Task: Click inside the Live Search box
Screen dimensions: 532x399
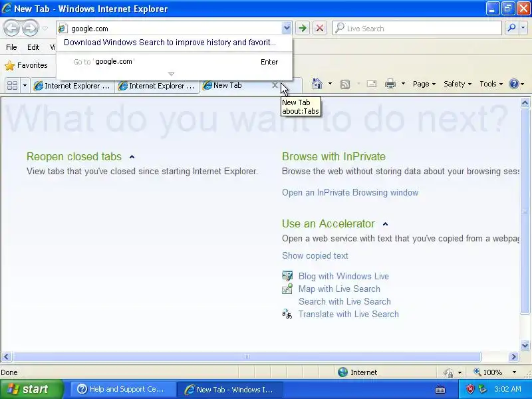Action: click(417, 28)
